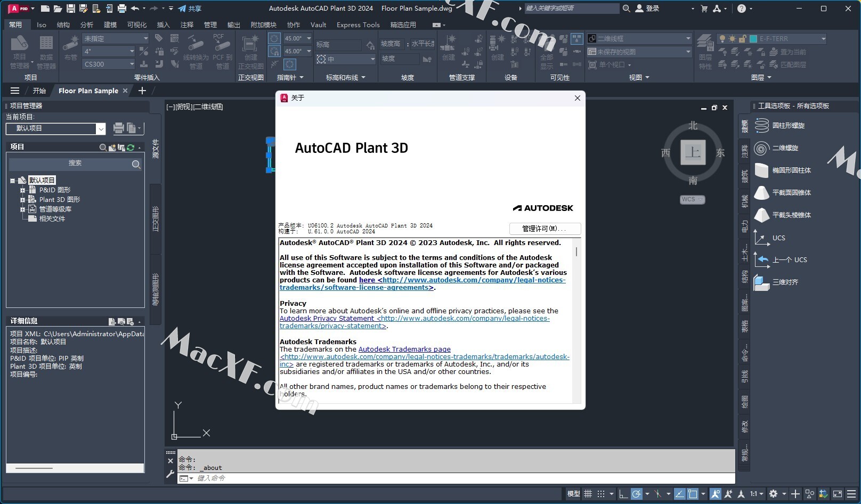Open the 数据管理器 data manager tool

tap(46, 52)
